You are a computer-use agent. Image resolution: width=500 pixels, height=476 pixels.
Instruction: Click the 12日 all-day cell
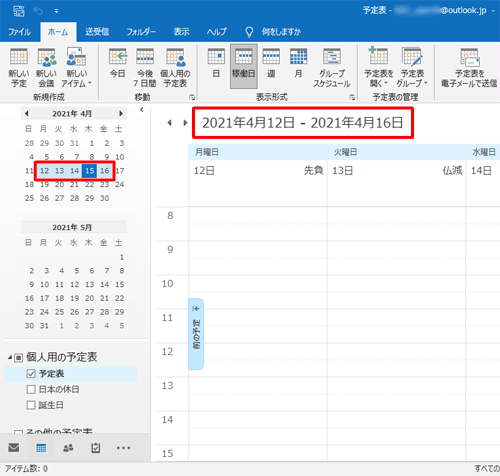(258, 183)
